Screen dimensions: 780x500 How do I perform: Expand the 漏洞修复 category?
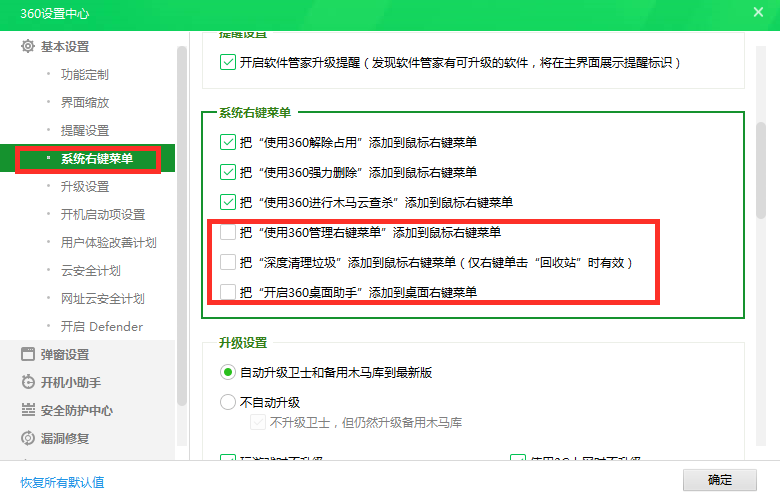tap(65, 438)
